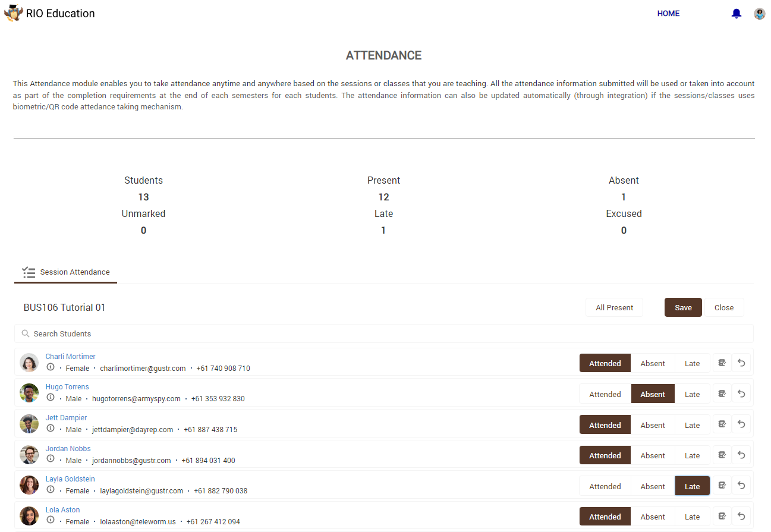Open the remark note icon for Charli Mortimer

(x=722, y=363)
